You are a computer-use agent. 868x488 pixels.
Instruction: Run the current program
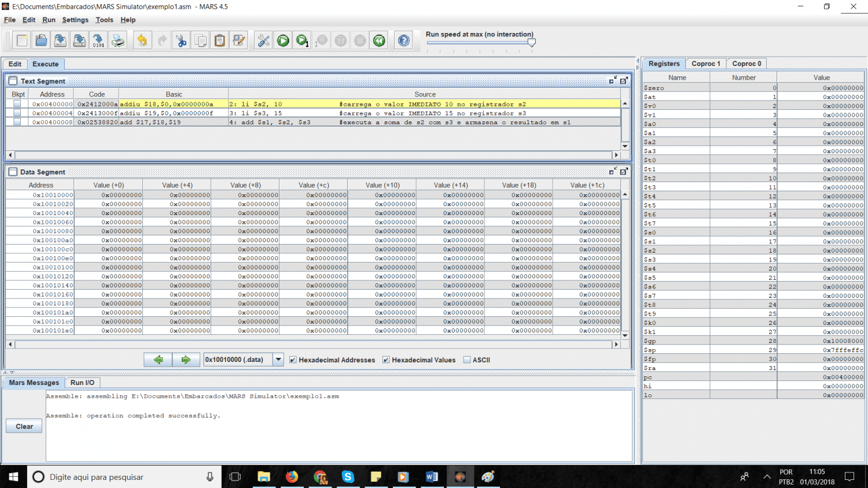point(283,40)
